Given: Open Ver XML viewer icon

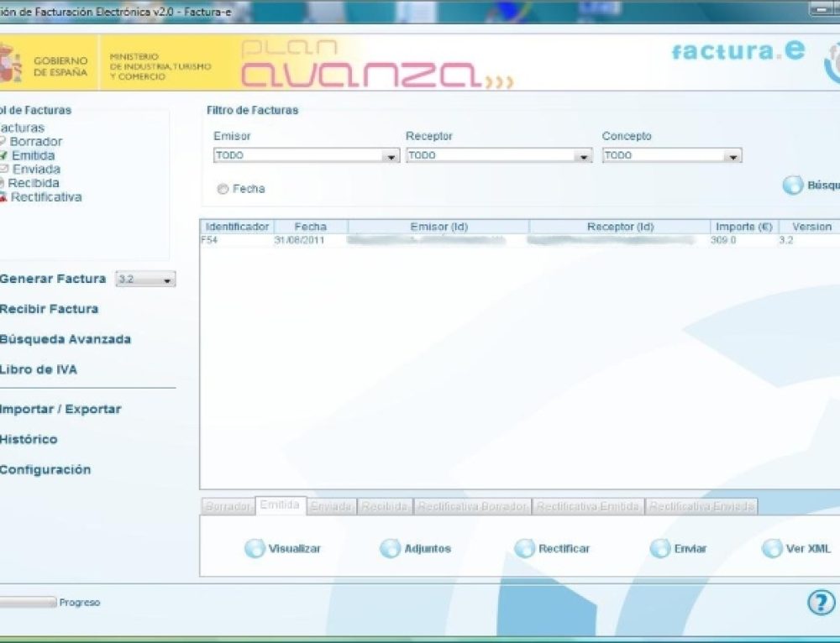Looking at the screenshot, I should point(772,549).
